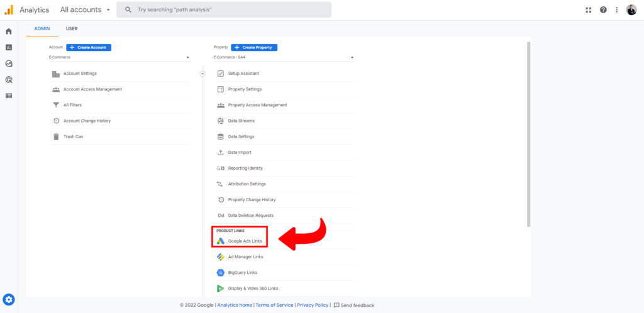Click the user profile avatar

pyautogui.click(x=631, y=10)
